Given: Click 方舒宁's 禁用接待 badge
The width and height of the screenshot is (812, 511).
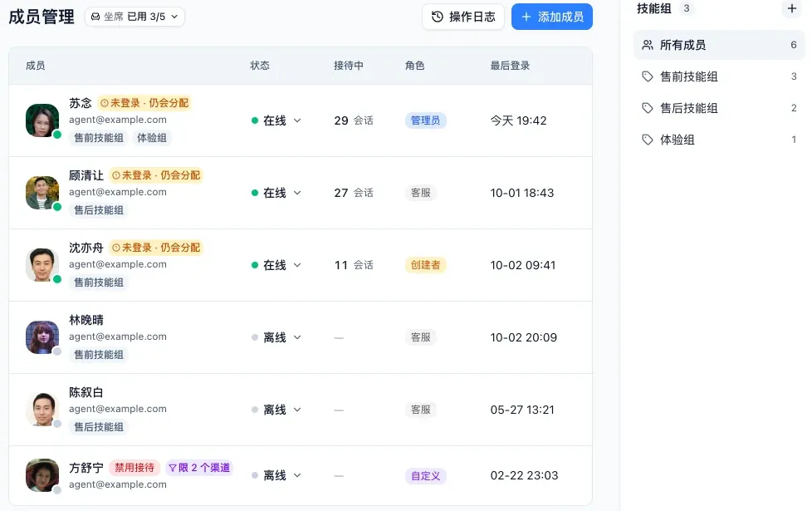Looking at the screenshot, I should tap(135, 468).
